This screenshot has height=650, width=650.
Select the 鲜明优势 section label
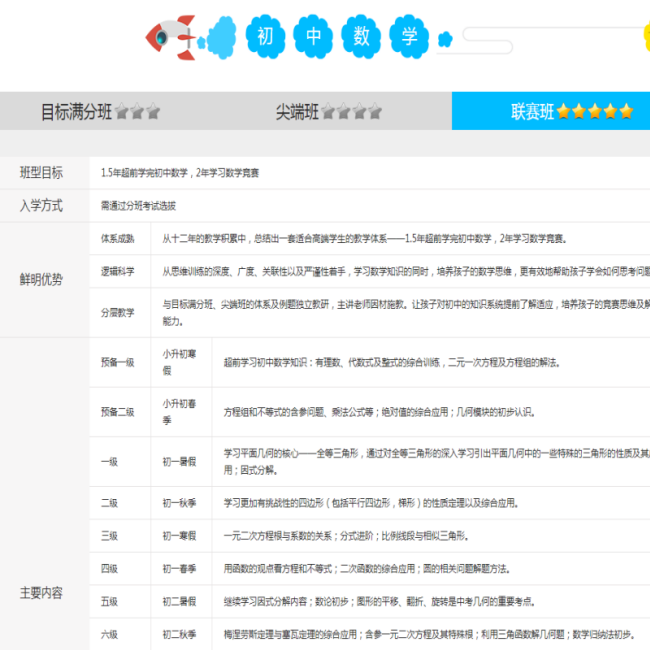tap(41, 279)
